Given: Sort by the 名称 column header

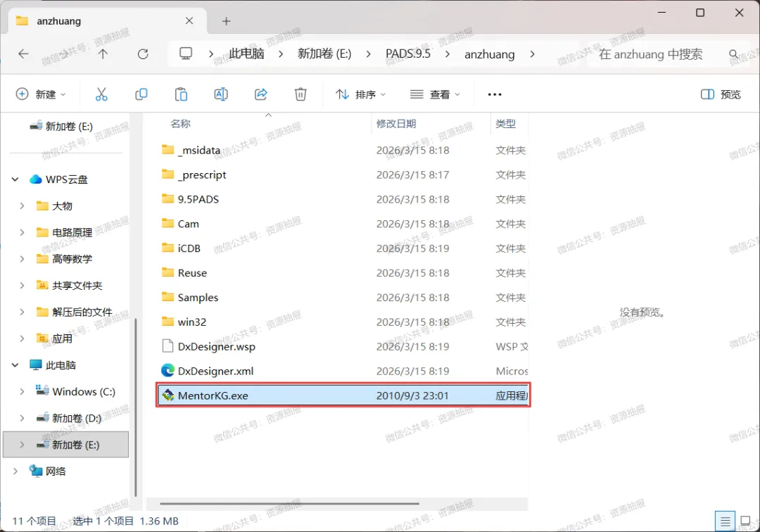Looking at the screenshot, I should pyautogui.click(x=180, y=124).
